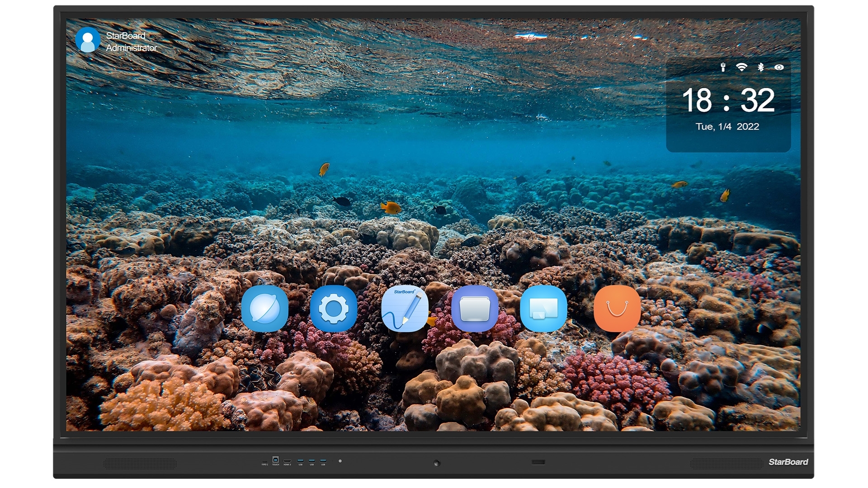Click the StarBoard account name text
Image resolution: width=868 pixels, height=488 pixels.
point(126,35)
